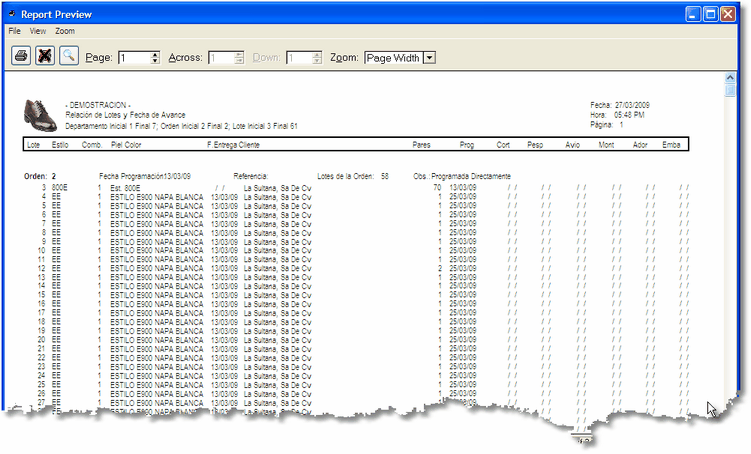Decrease page number with down spinner arrow
Screen dimensions: 751x454
coord(155,61)
